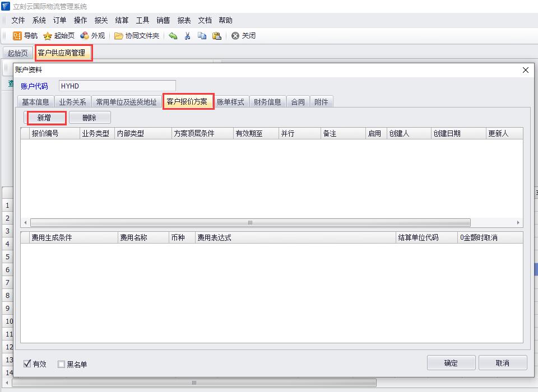Switch to the 财务信息 tab
The height and width of the screenshot is (392, 538).
(x=267, y=102)
